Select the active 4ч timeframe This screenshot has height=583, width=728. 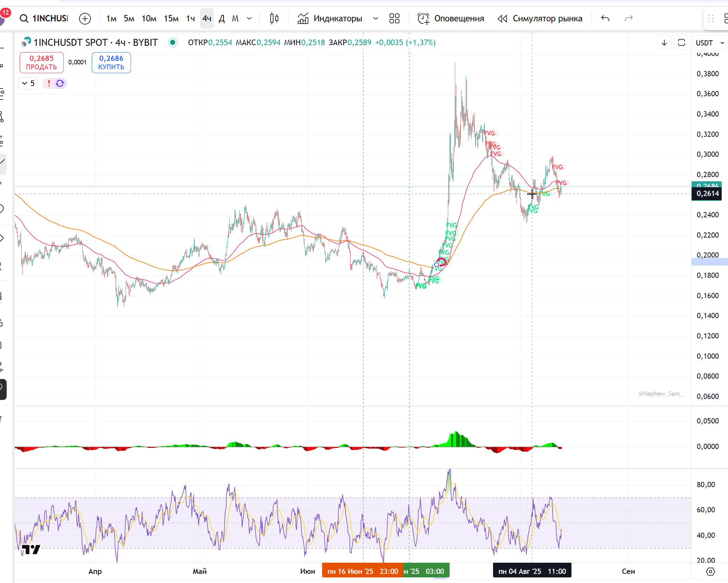point(207,18)
